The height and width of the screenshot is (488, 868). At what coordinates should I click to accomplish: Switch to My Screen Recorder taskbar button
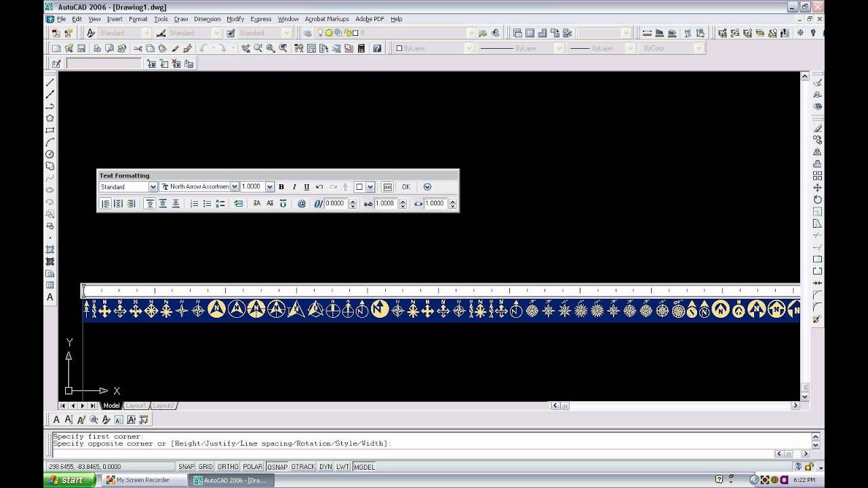(145, 480)
